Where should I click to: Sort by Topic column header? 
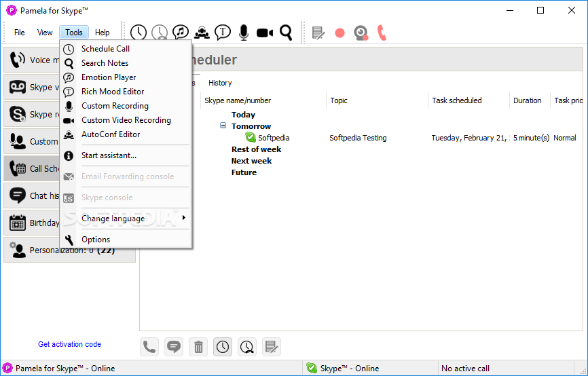click(378, 100)
